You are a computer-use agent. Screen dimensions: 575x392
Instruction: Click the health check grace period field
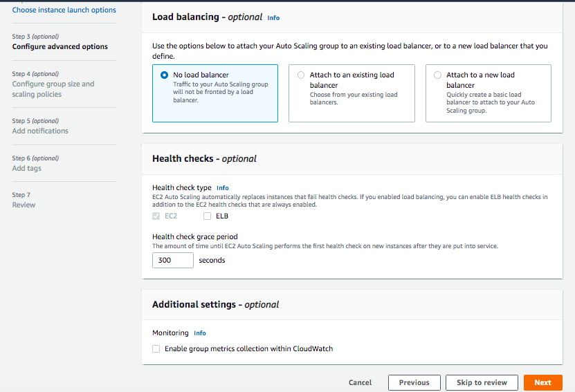click(x=173, y=260)
